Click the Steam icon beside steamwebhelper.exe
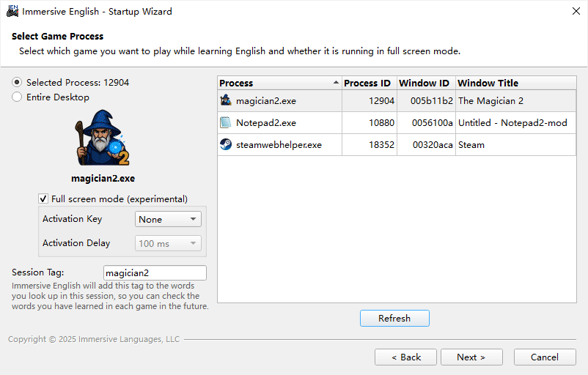The height and width of the screenshot is (375, 588). tap(226, 144)
